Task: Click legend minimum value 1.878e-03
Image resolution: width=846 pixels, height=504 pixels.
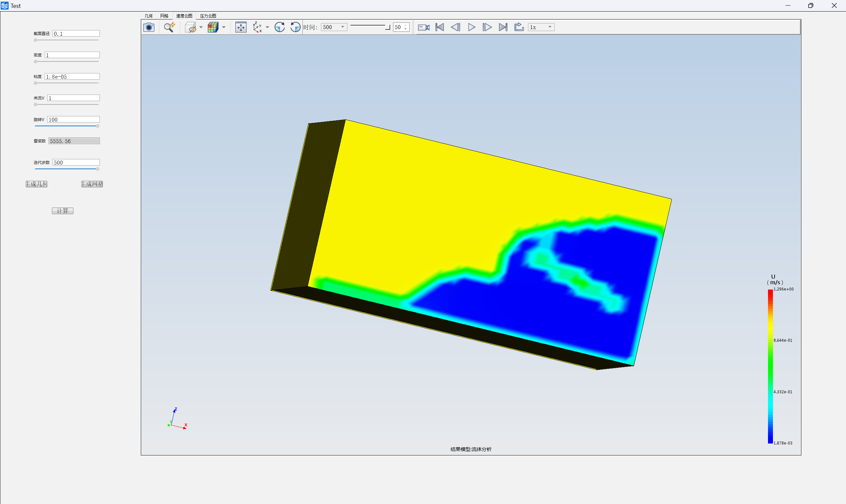Action: [783, 443]
